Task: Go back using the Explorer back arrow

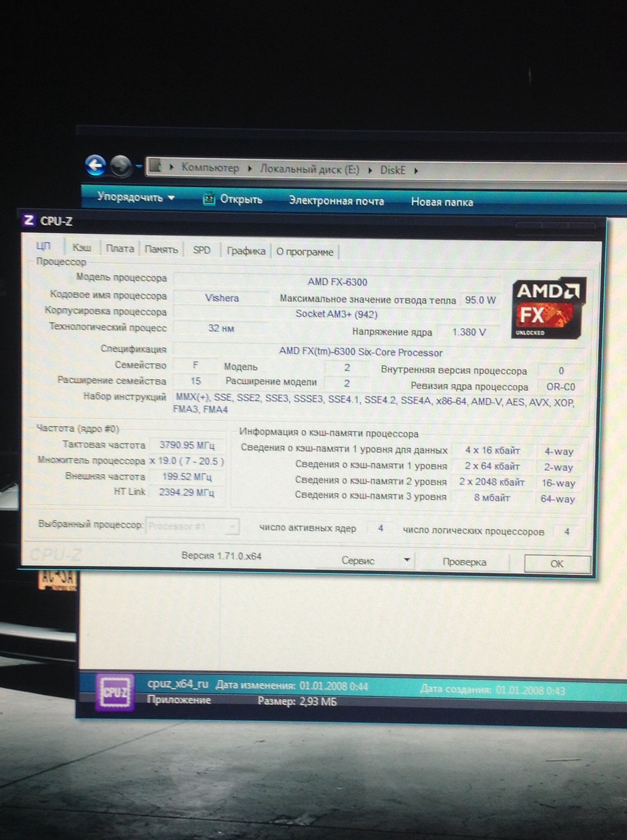Action: pyautogui.click(x=96, y=166)
